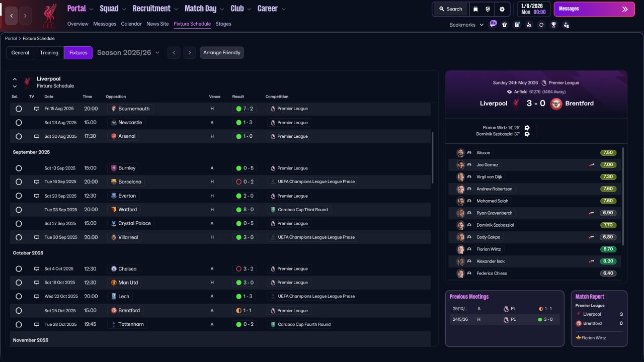Select the Arsenal fixture radio button
Image resolution: width=644 pixels, height=362 pixels.
(19, 136)
